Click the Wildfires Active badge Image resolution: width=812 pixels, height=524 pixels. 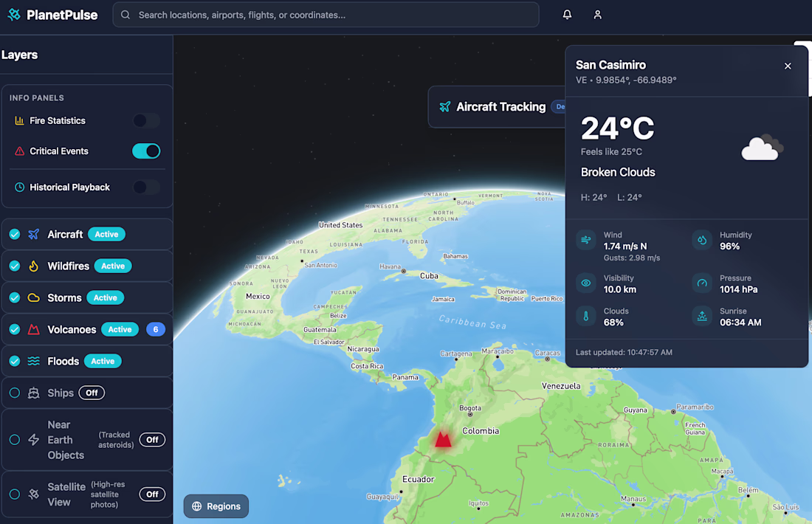113,266
